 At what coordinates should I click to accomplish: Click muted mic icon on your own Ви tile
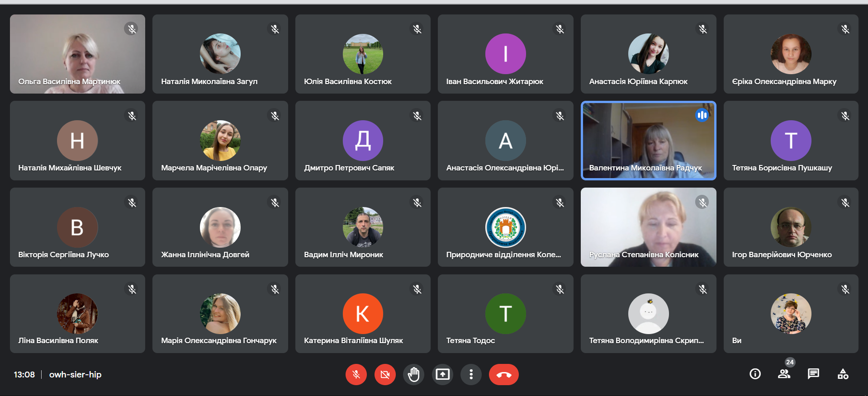coord(845,289)
